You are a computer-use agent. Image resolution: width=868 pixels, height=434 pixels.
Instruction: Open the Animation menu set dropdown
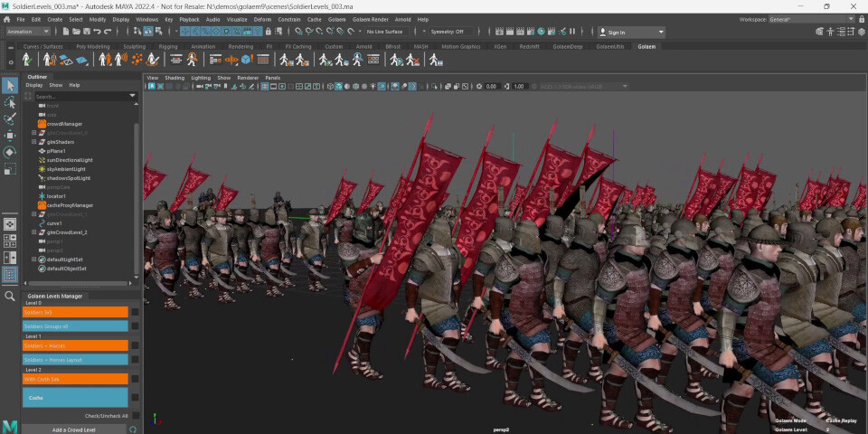[x=28, y=32]
